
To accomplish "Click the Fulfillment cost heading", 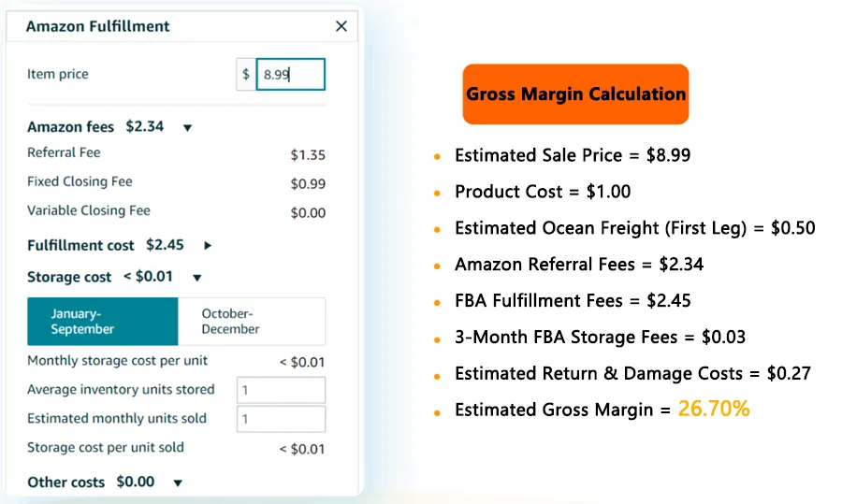I will (x=80, y=245).
